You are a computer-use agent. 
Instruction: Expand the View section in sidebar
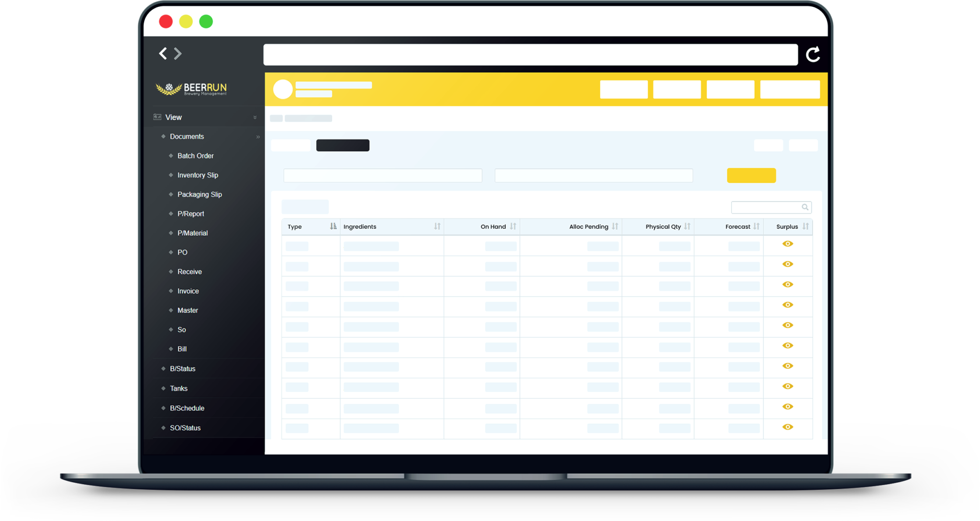click(x=256, y=117)
